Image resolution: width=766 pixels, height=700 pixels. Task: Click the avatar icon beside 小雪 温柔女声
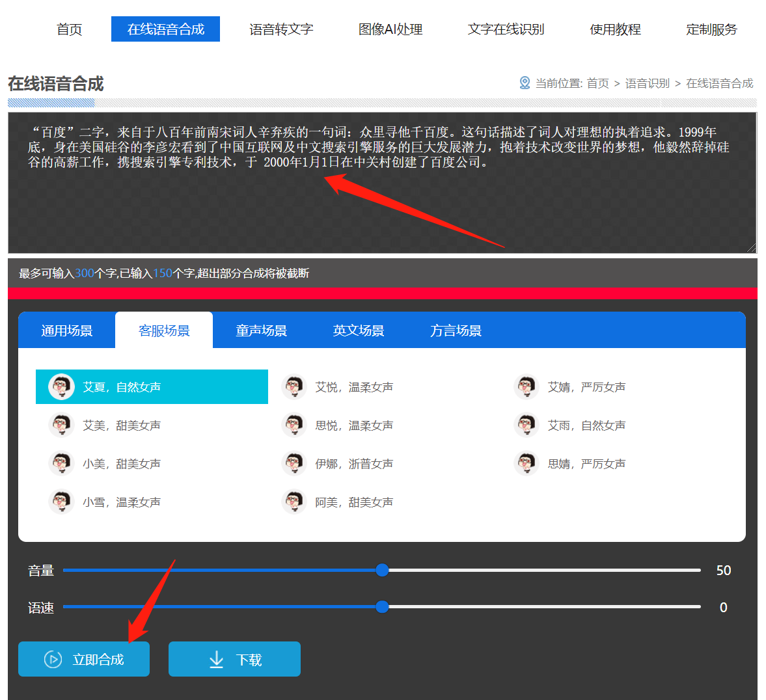click(61, 502)
